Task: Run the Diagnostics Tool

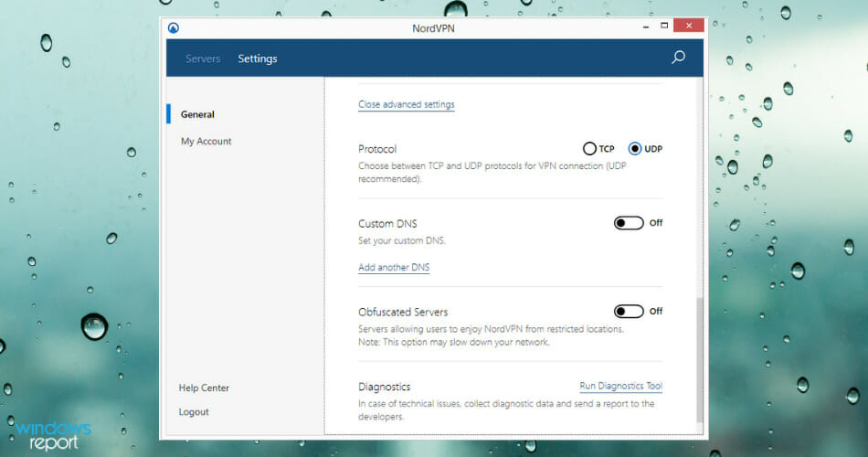Action: (620, 386)
